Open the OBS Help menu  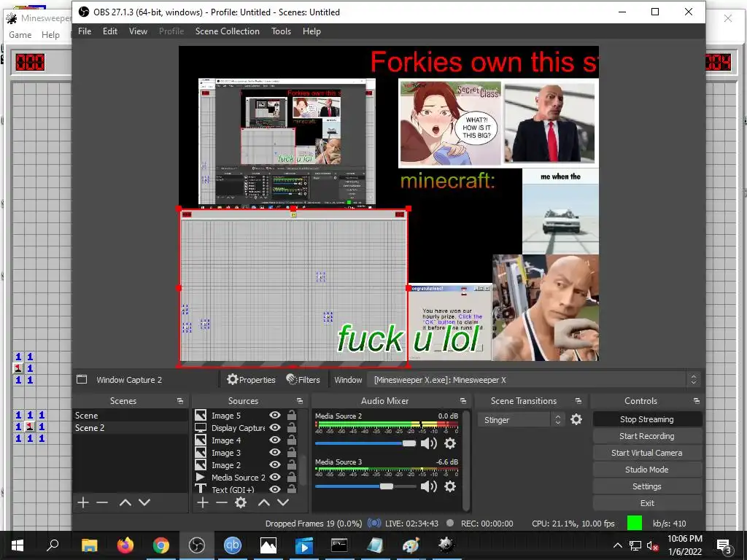pos(311,31)
